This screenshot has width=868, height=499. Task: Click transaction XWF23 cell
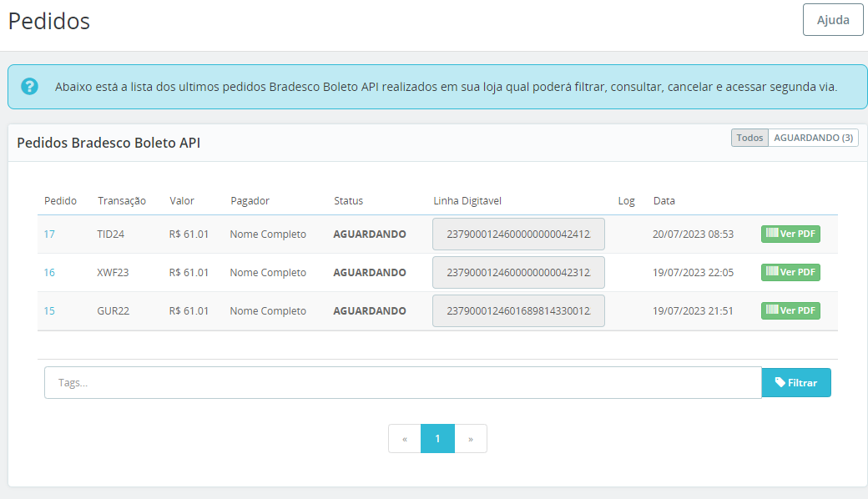pos(113,272)
